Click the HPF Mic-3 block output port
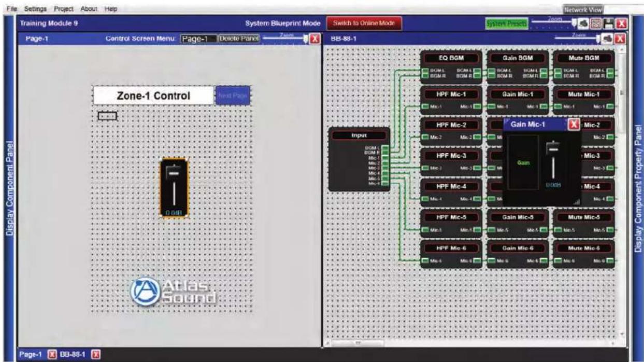644x362 pixels. pos(478,168)
